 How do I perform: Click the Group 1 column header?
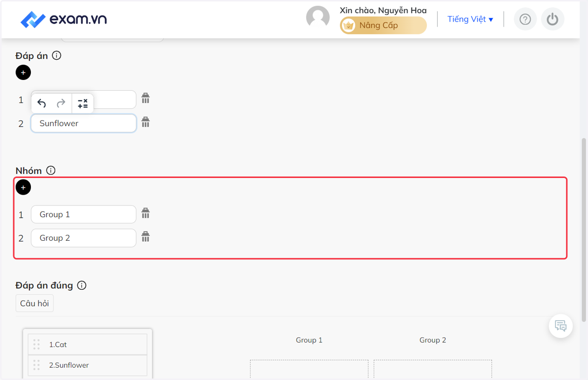[x=309, y=340]
